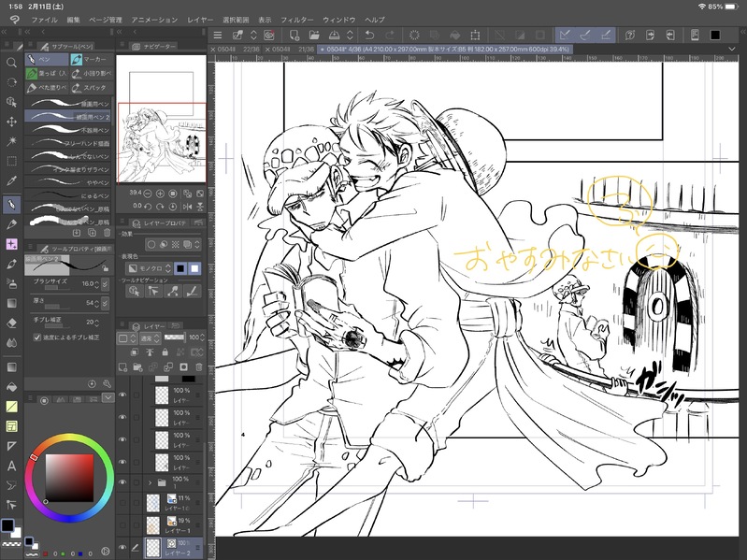The image size is (747, 560).
Task: Click layer opacity 100 stepper
Action: pyautogui.click(x=202, y=337)
